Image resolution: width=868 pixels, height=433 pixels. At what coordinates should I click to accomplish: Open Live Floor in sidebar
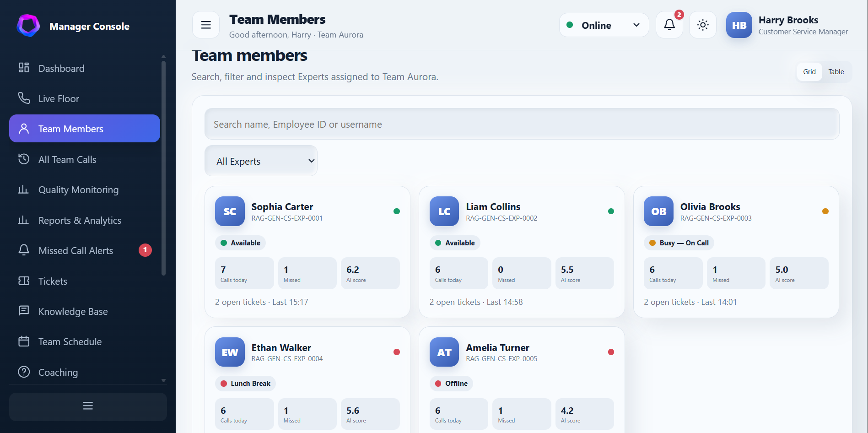coord(85,98)
